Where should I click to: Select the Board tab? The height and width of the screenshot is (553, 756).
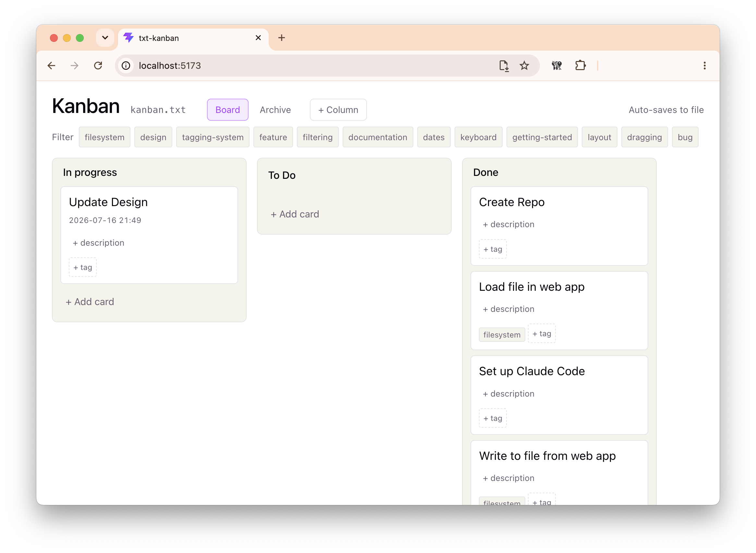click(x=227, y=110)
